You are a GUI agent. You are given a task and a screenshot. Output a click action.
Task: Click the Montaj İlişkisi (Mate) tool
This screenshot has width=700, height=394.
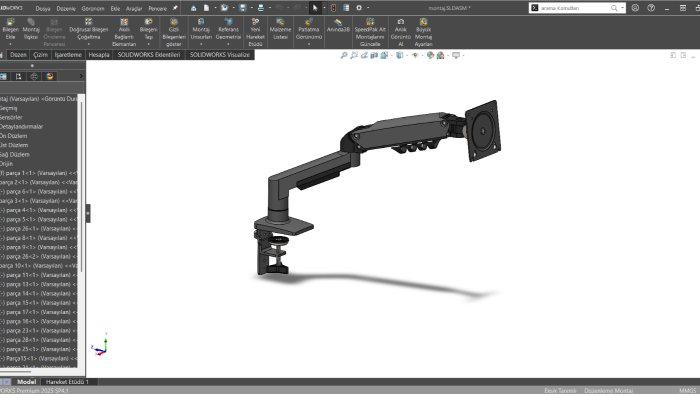pyautogui.click(x=31, y=29)
